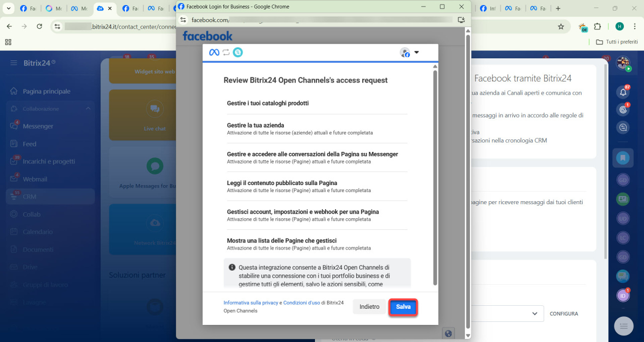This screenshot has width=644, height=342.
Task: Open the Chrome extensions puzzle menu
Action: (x=598, y=27)
